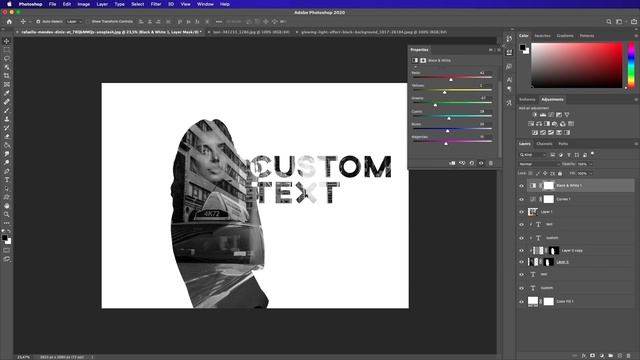Select the Horizontal Type tool
The height and width of the screenshot is (360, 640).
pyautogui.click(x=7, y=180)
